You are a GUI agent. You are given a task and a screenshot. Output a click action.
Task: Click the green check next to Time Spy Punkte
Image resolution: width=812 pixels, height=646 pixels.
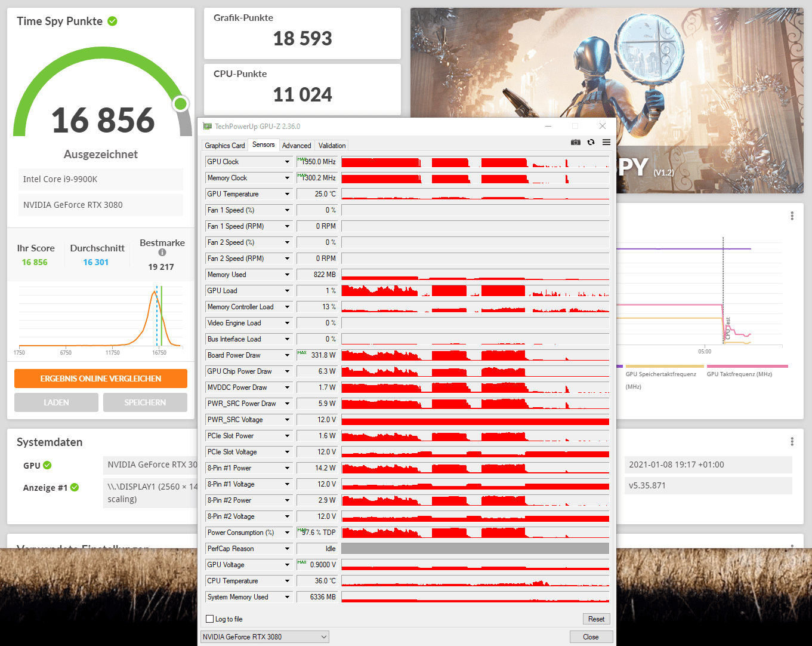click(x=112, y=21)
